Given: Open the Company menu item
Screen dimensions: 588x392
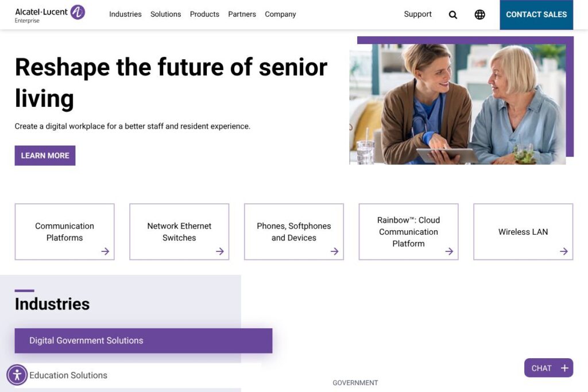Looking at the screenshot, I should (280, 14).
